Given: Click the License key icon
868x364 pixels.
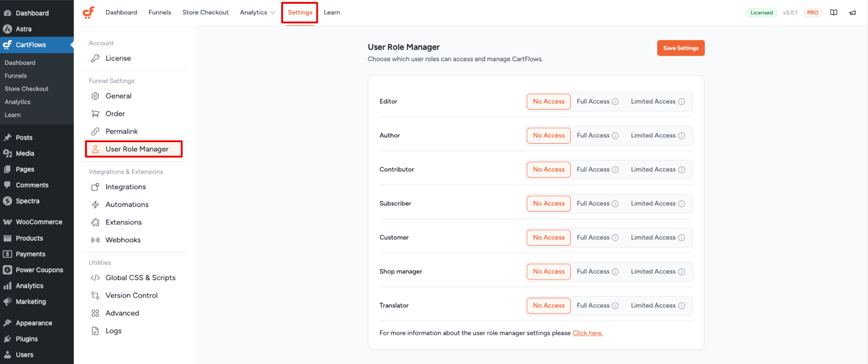Looking at the screenshot, I should [x=95, y=58].
